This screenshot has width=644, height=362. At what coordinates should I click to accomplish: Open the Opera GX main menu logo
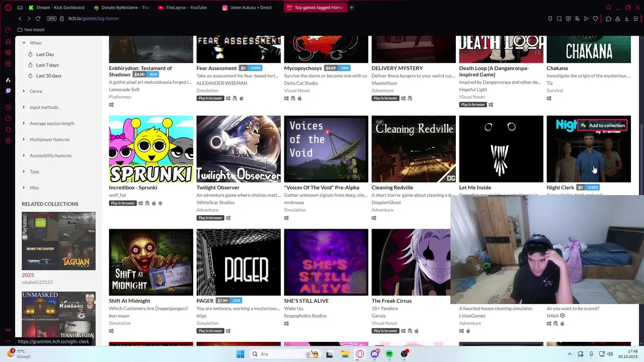tap(8, 8)
